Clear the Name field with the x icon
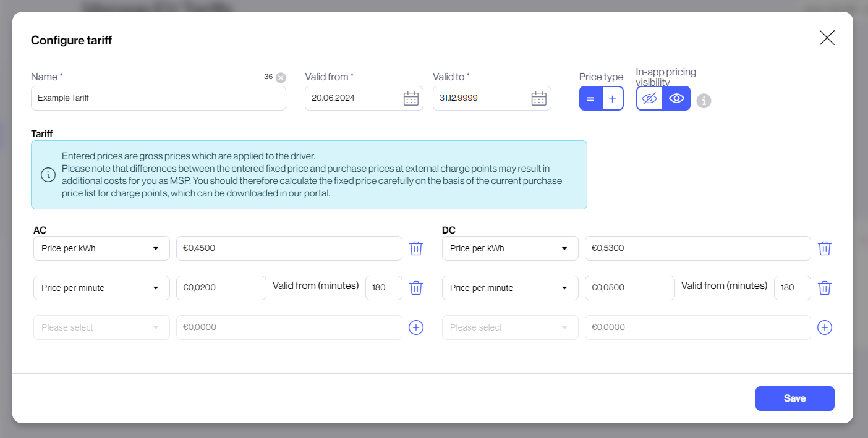This screenshot has height=438, width=868. point(281,77)
